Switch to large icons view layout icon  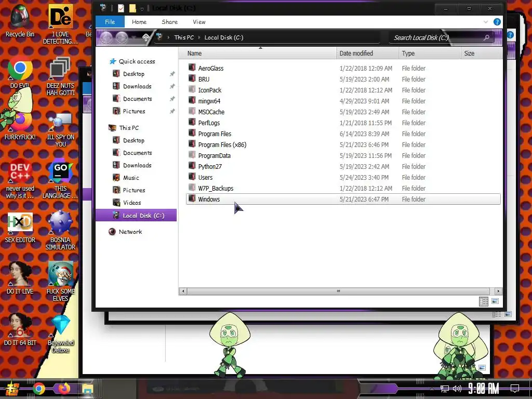pos(495,301)
